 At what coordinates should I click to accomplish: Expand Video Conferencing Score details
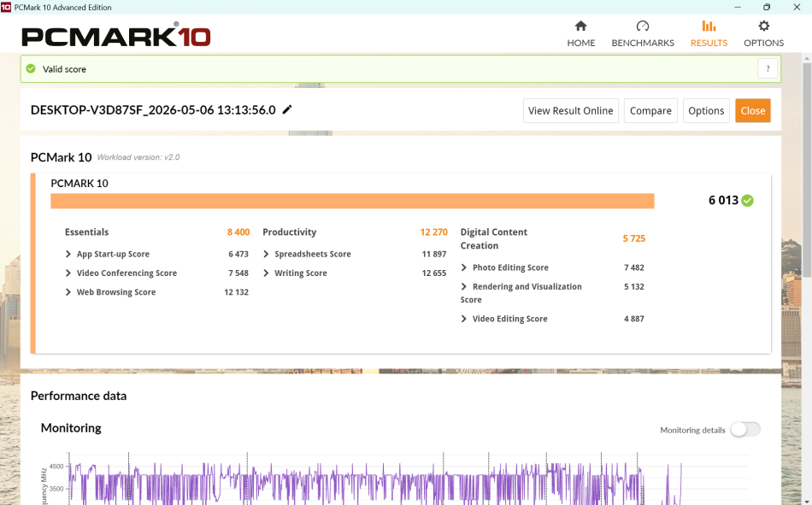coord(68,273)
